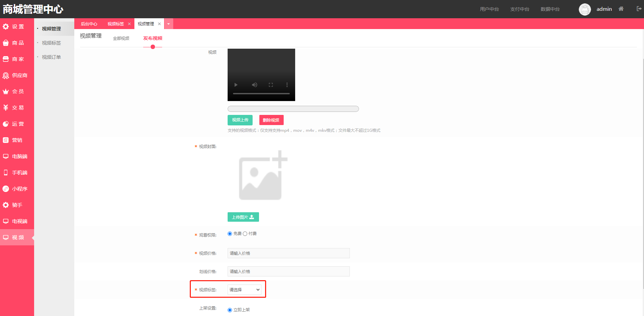Click the 视频上传 button
644x316 pixels.
[240, 120]
